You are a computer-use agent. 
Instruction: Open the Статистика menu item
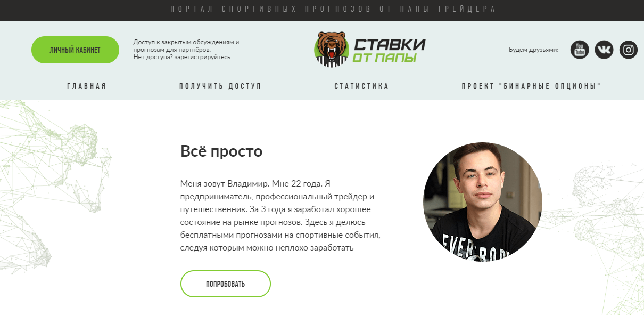362,86
